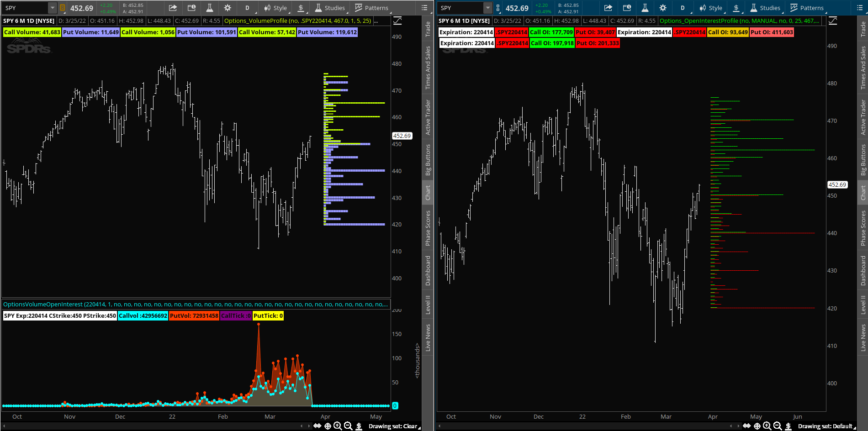Click the right chart price-scale curve icon

tap(833, 21)
